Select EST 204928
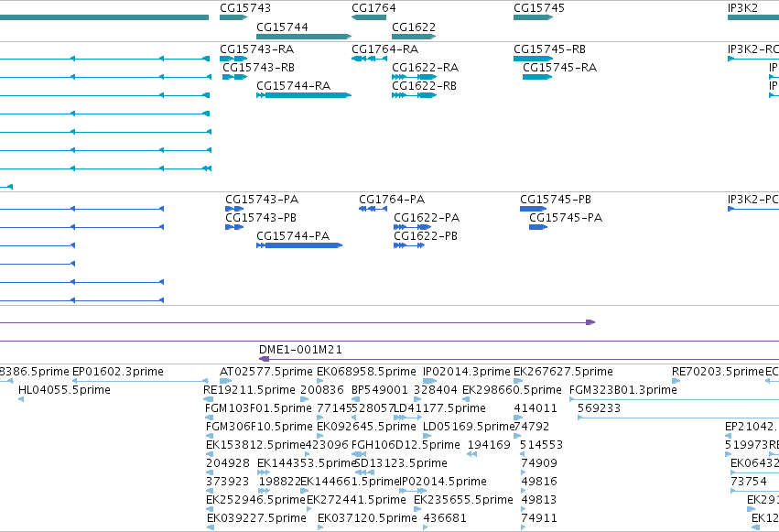The image size is (779, 532). pyautogui.click(x=228, y=463)
